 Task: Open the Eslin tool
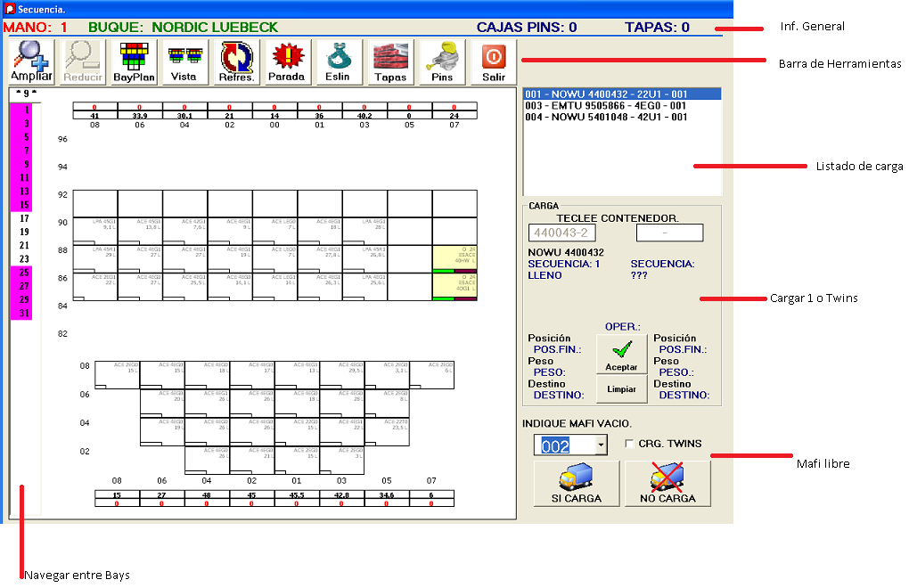point(339,62)
